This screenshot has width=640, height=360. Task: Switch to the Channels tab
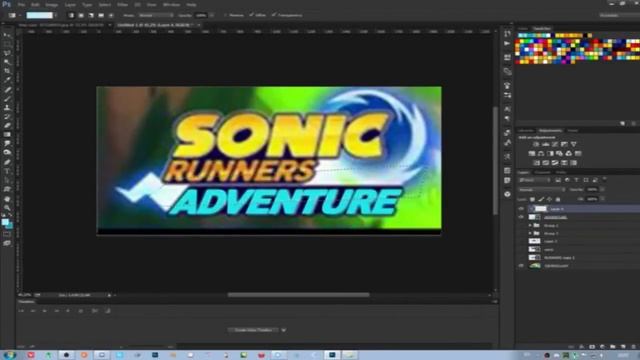pyautogui.click(x=542, y=173)
